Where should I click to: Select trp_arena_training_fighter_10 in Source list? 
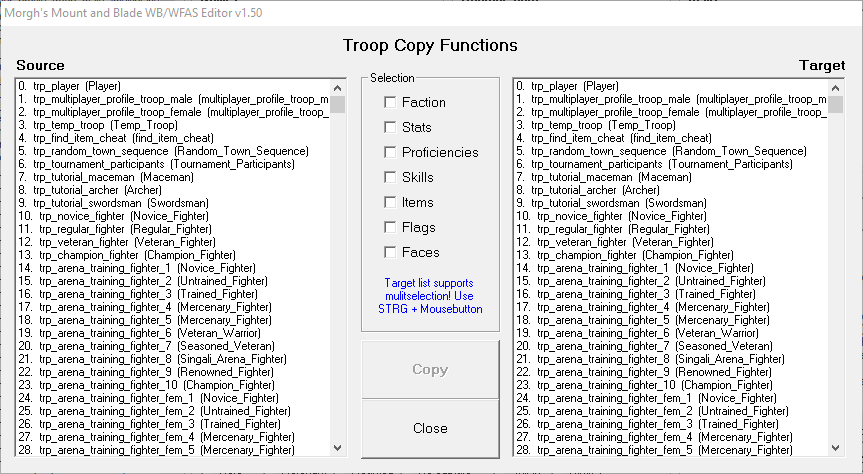tap(173, 385)
